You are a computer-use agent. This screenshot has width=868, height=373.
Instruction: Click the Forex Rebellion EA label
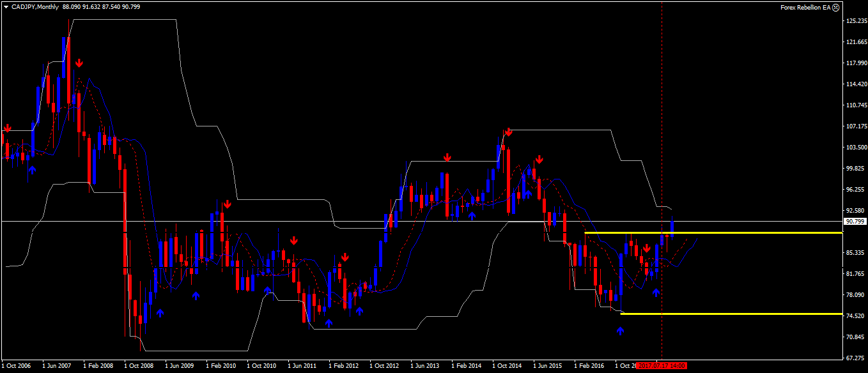click(805, 7)
